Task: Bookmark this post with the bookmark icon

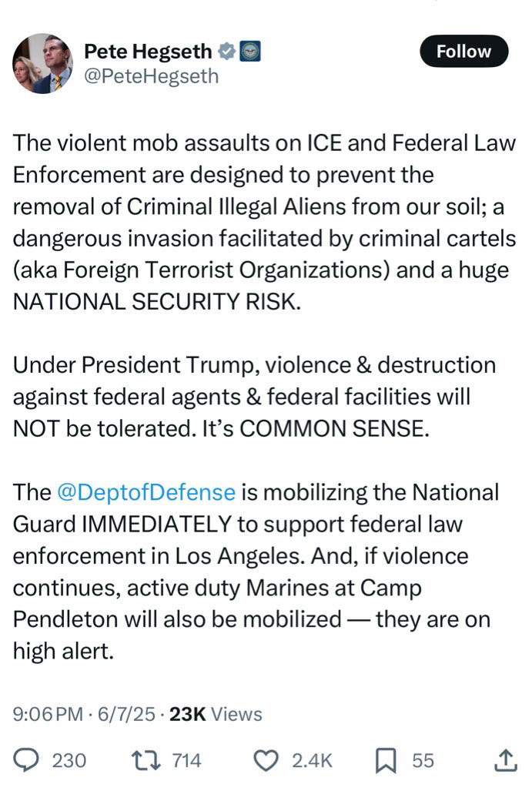Action: pos(386,760)
